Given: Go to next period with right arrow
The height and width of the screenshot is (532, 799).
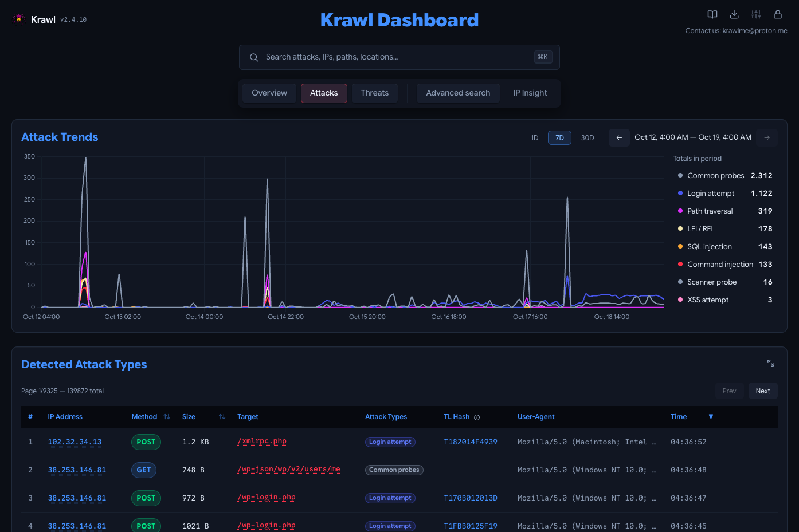Looking at the screenshot, I should [767, 137].
